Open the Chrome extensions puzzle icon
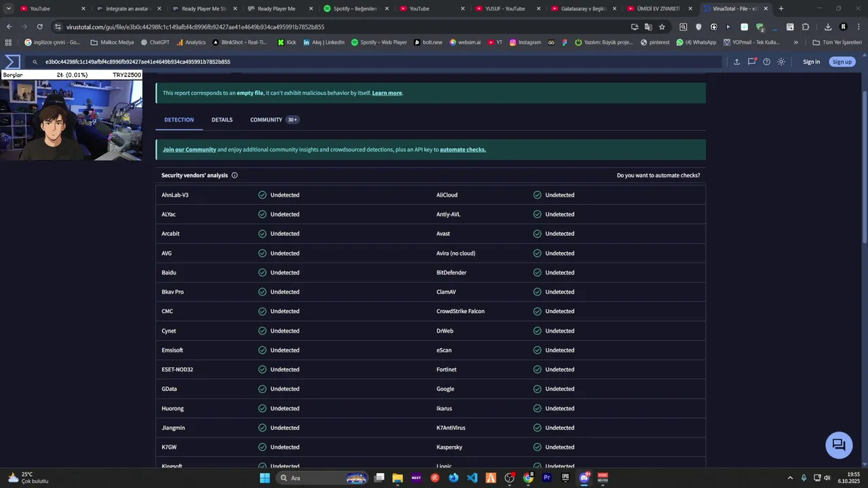This screenshot has height=488, width=868. pos(806,27)
